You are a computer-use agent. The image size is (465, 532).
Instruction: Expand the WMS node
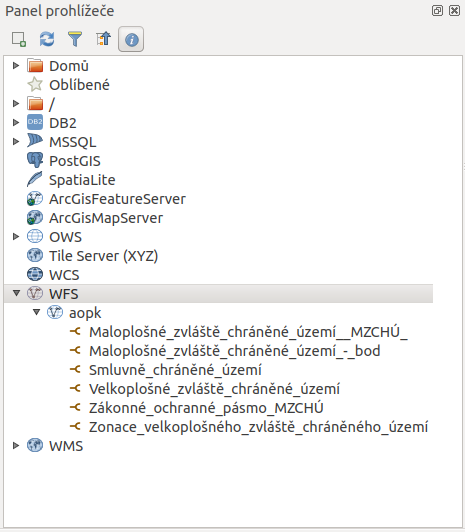(x=16, y=445)
